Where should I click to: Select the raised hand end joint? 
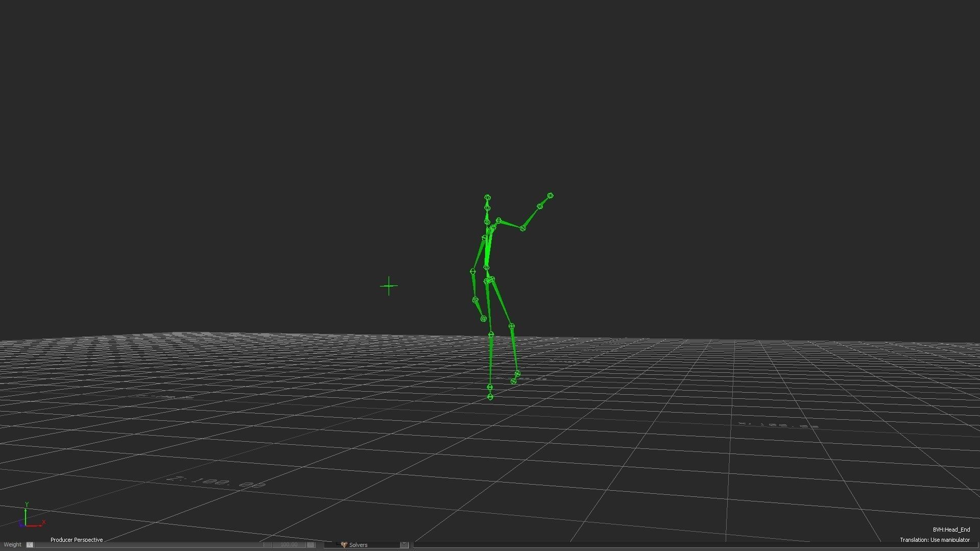[550, 196]
